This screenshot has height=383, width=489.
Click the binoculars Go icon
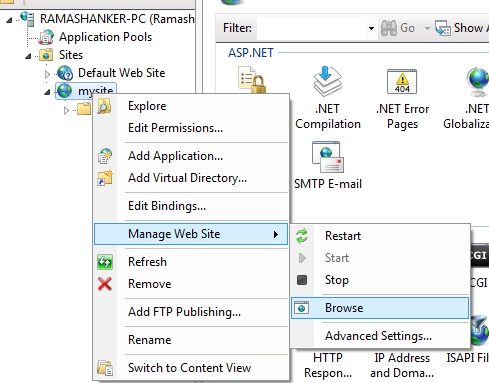pyautogui.click(x=389, y=28)
